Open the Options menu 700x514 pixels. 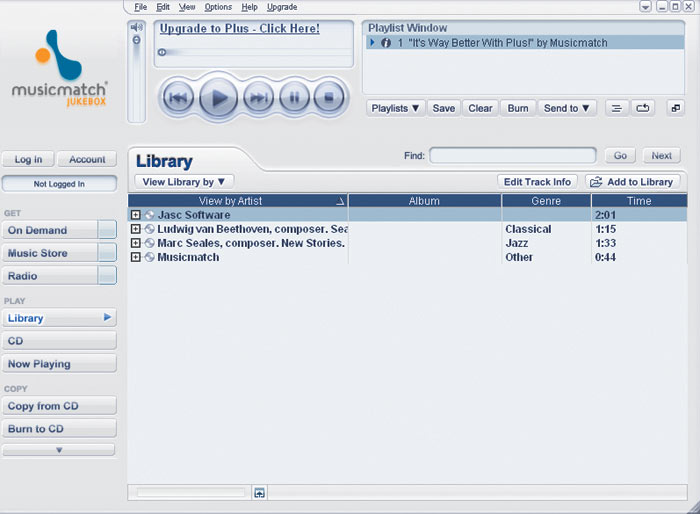218,7
